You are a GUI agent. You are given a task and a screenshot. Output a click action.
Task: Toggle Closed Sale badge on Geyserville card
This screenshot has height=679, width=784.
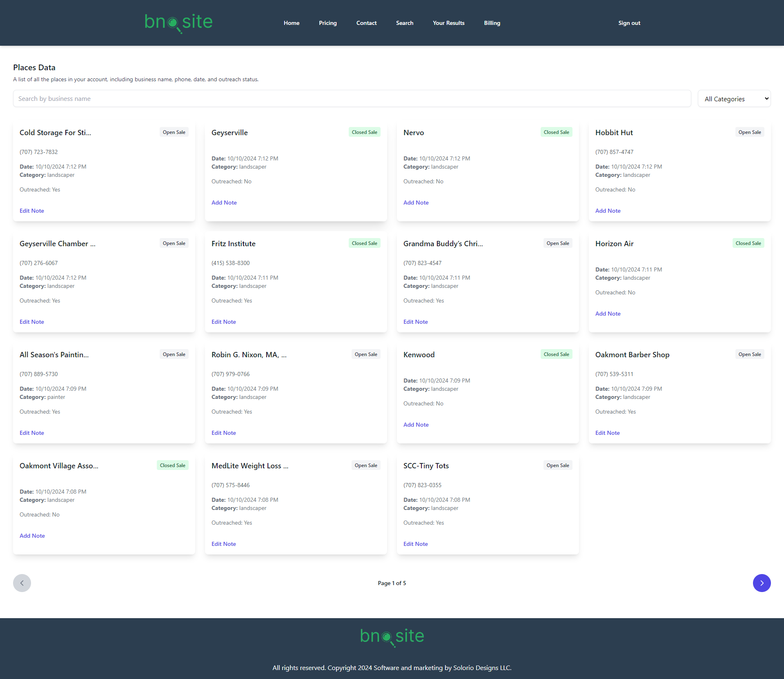pos(364,132)
